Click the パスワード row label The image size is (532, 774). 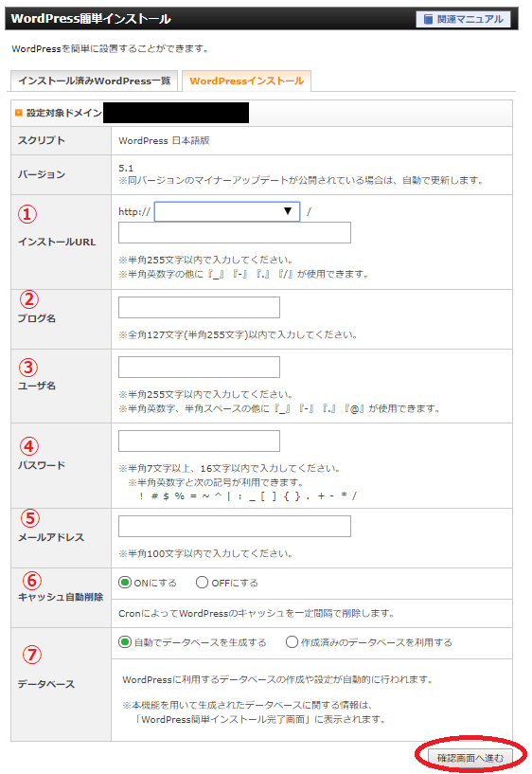(42, 465)
